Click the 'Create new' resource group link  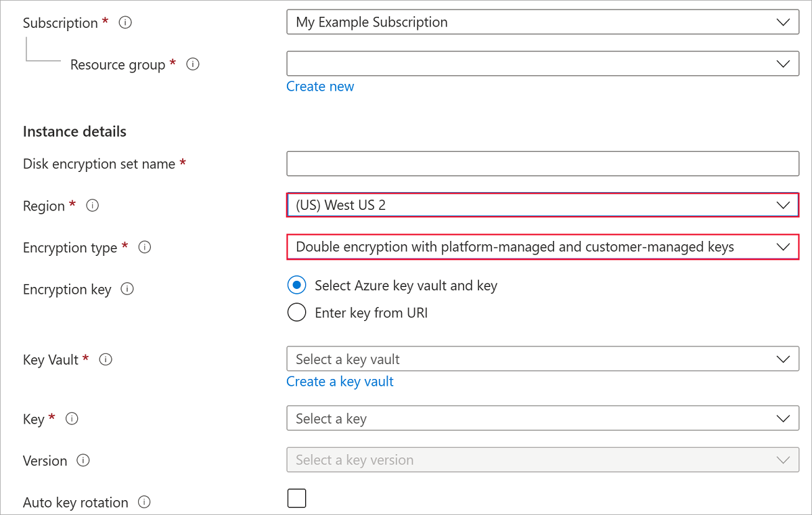pos(320,87)
